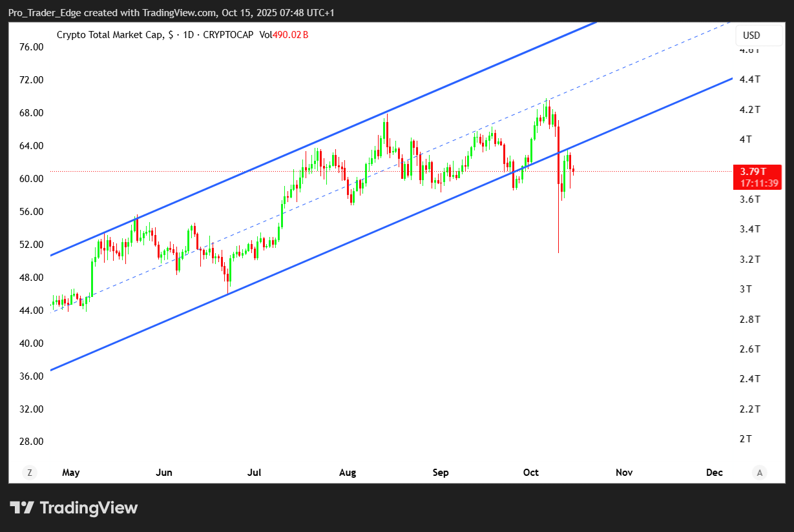The image size is (794, 532).
Task: Select the lower solid blue channel line
Action: [323, 252]
